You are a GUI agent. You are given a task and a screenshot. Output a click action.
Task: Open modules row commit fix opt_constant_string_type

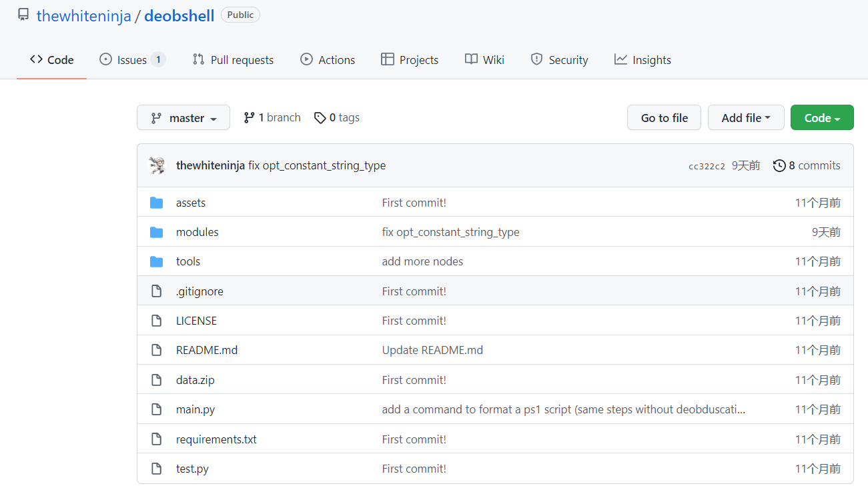[450, 232]
